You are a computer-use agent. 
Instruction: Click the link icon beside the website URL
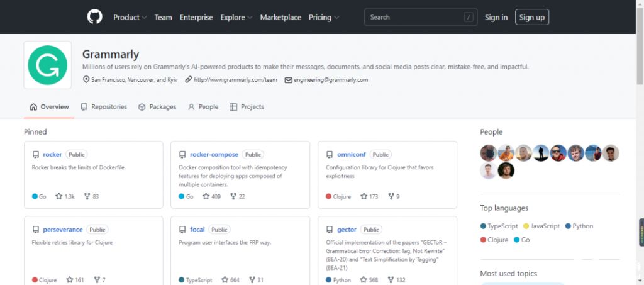coord(189,79)
